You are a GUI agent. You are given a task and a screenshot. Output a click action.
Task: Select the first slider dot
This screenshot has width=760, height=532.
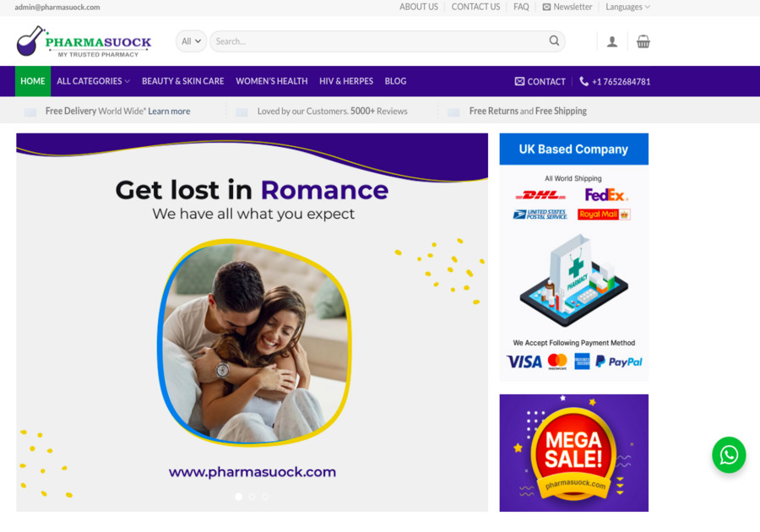238,497
